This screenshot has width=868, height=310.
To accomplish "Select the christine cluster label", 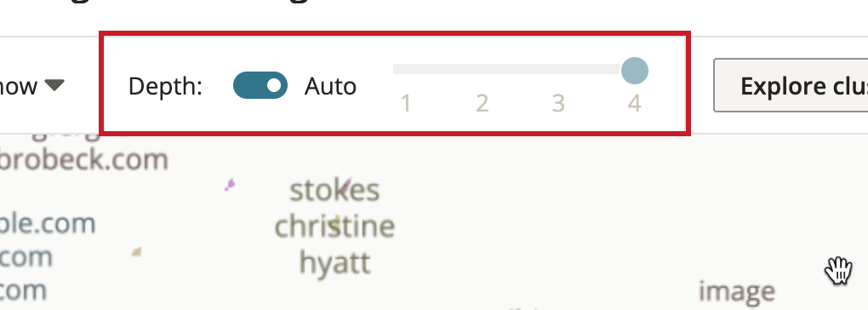I will coord(335,227).
